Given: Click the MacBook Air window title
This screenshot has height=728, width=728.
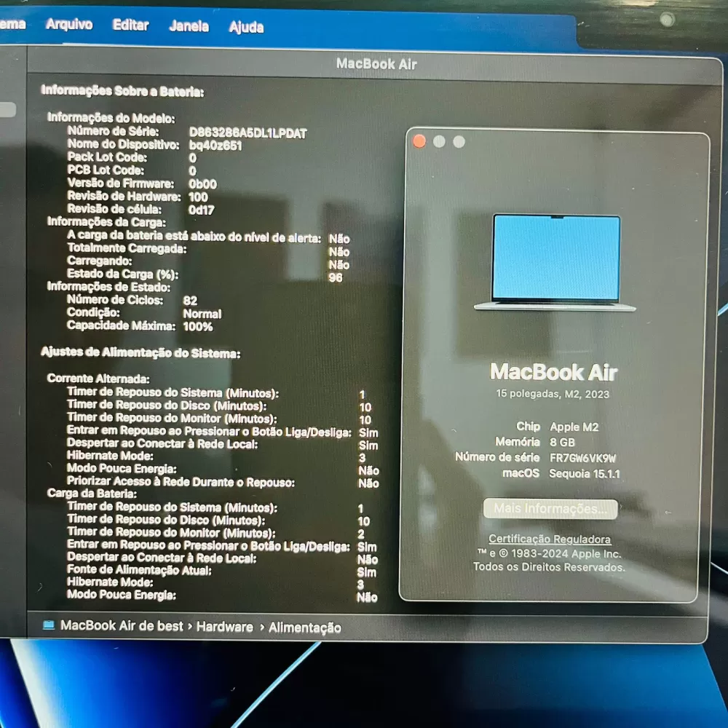Looking at the screenshot, I should (376, 64).
